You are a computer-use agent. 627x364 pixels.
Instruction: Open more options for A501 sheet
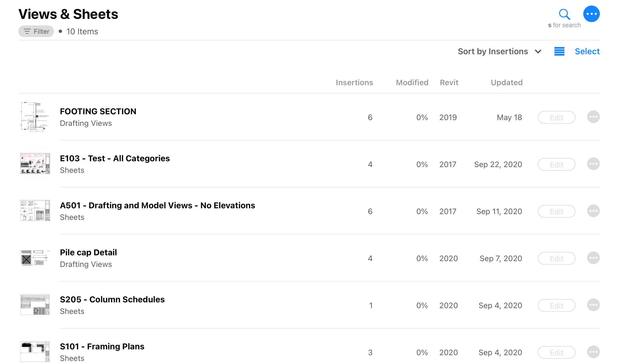point(593,211)
